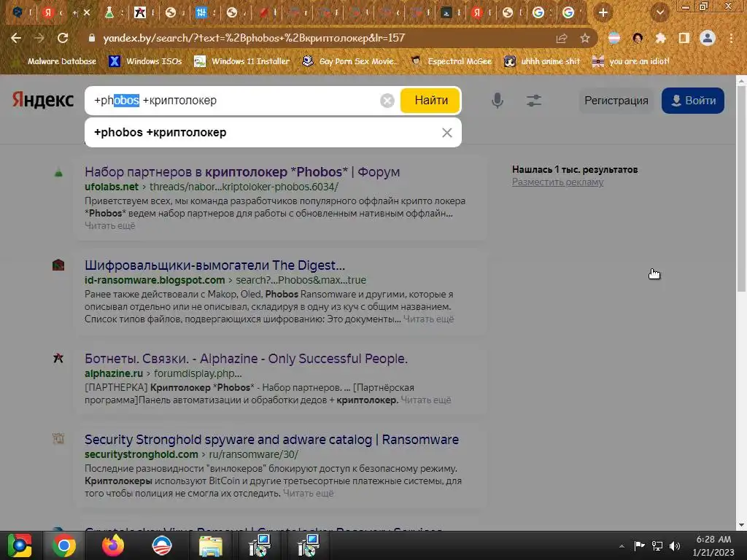Open search settings sliders icon
The image size is (747, 560).
[x=534, y=101]
